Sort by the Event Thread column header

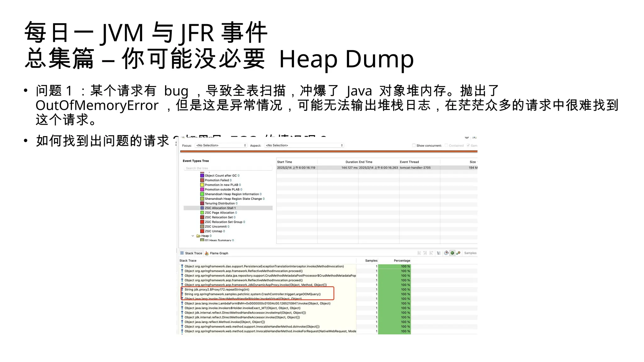pos(419,162)
